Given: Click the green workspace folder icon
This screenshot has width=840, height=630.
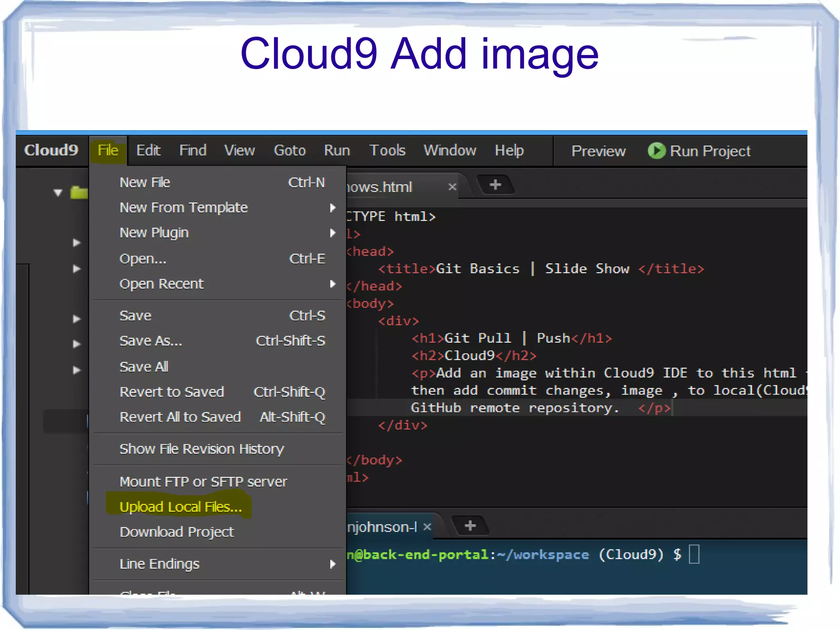Looking at the screenshot, I should pyautogui.click(x=79, y=192).
